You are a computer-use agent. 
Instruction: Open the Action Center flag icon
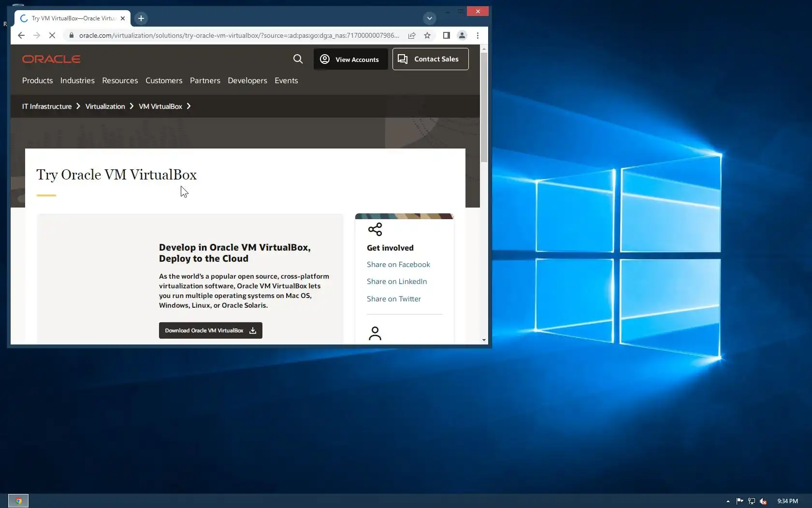[739, 501]
